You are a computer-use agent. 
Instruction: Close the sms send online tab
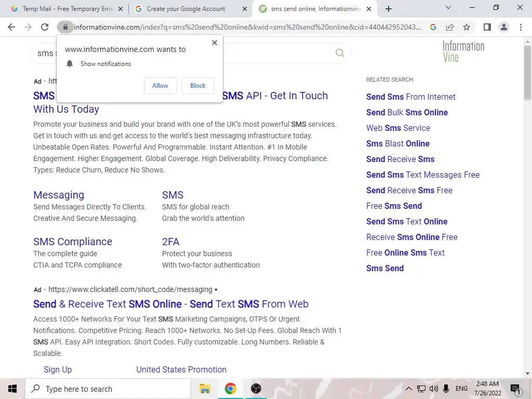[369, 9]
